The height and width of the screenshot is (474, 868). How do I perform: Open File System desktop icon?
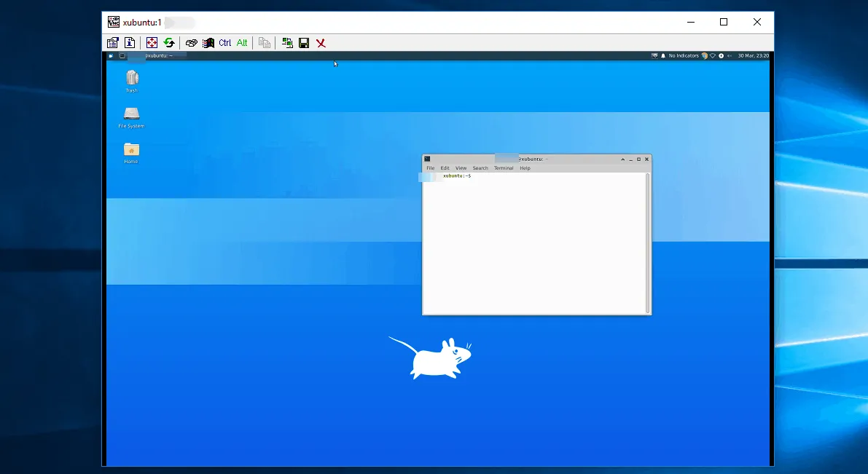(x=131, y=117)
